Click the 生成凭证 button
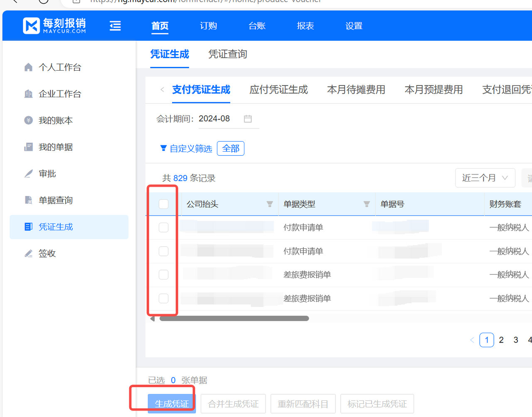 pos(172,404)
